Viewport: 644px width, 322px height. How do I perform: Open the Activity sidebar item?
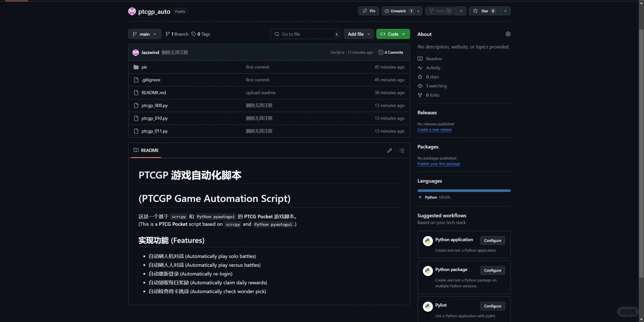click(x=433, y=68)
